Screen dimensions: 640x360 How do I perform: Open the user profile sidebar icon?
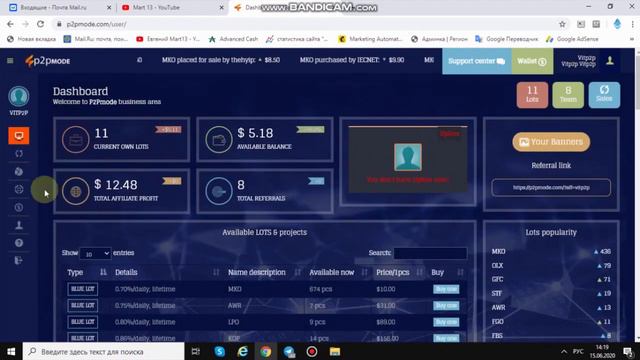pyautogui.click(x=19, y=225)
